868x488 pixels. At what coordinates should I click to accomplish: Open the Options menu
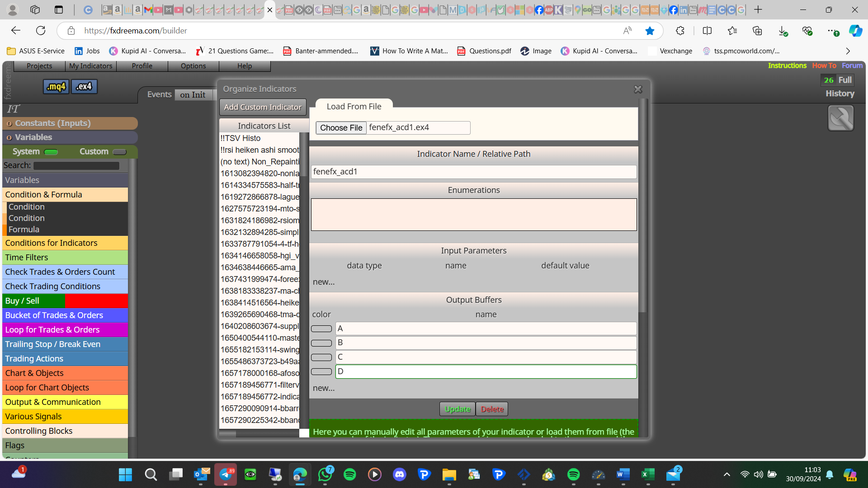[193, 66]
